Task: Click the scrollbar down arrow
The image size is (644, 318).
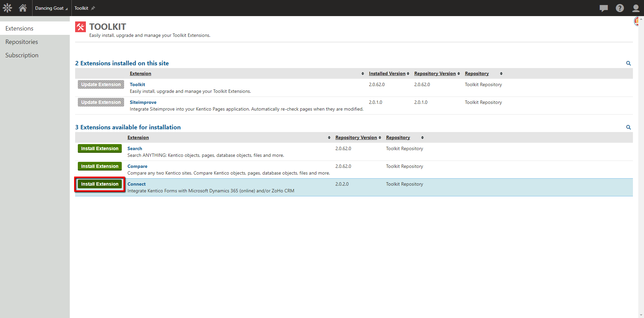Action: pyautogui.click(x=641, y=315)
